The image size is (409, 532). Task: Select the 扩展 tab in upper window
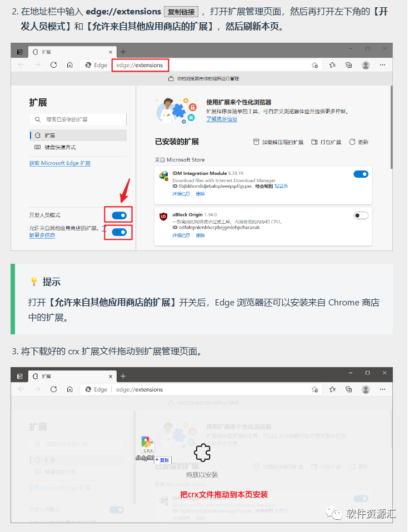72,52
